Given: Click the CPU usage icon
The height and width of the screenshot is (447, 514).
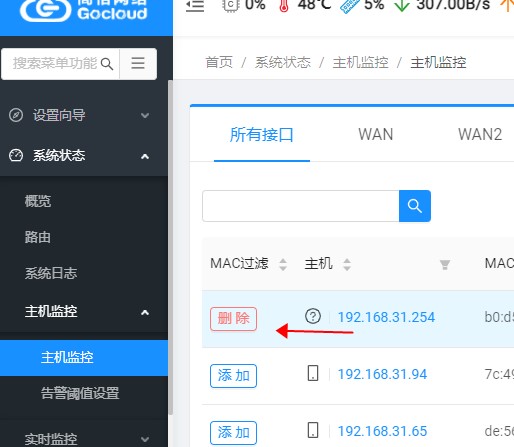Looking at the screenshot, I should (x=231, y=5).
